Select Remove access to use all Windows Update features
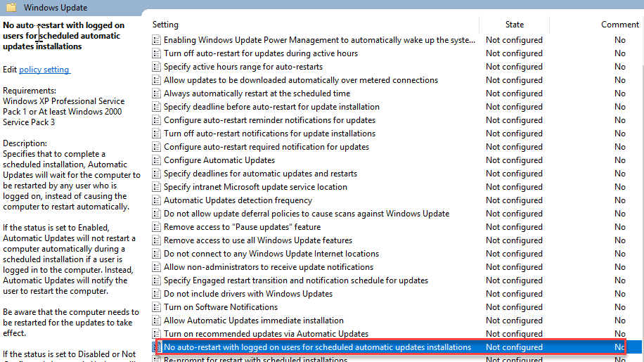The width and height of the screenshot is (644, 362). [x=258, y=240]
